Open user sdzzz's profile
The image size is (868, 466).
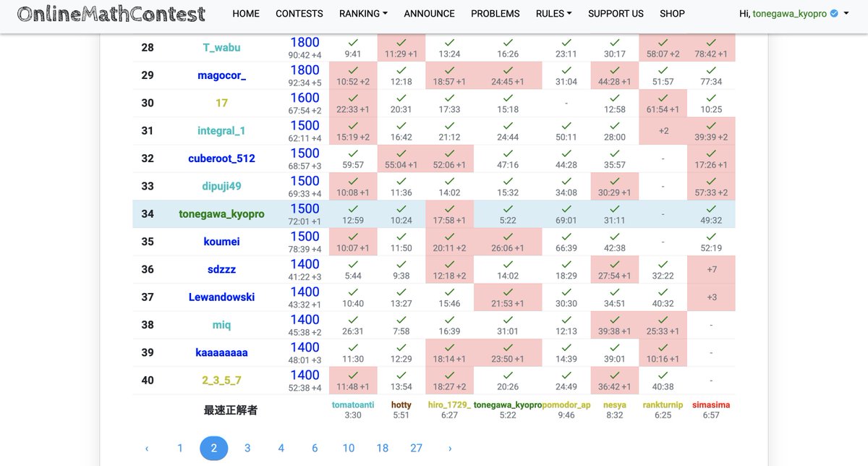coord(221,269)
